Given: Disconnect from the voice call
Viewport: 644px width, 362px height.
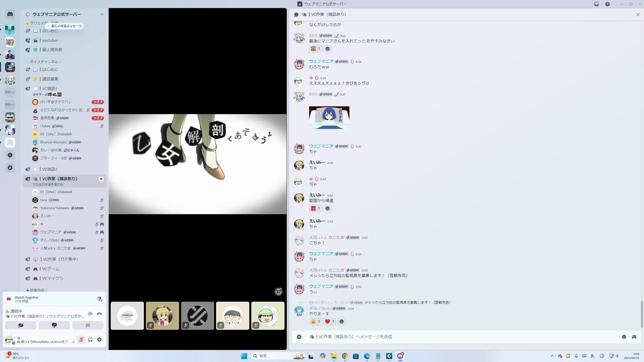Looking at the screenshot, I should point(99,314).
